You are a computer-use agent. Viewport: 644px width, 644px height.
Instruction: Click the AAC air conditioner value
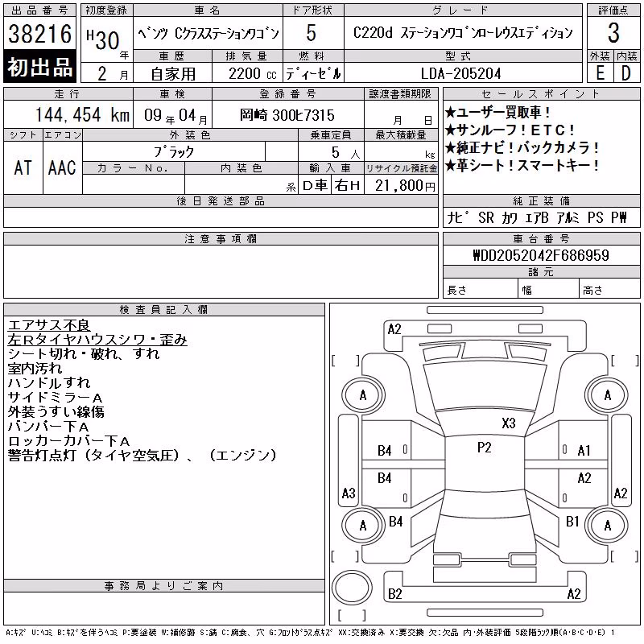tap(62, 167)
